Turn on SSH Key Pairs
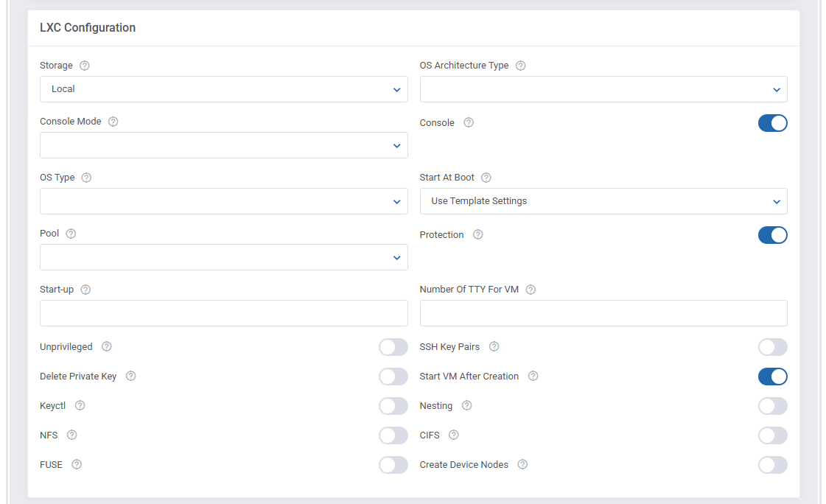The image size is (826, 504). tap(772, 347)
